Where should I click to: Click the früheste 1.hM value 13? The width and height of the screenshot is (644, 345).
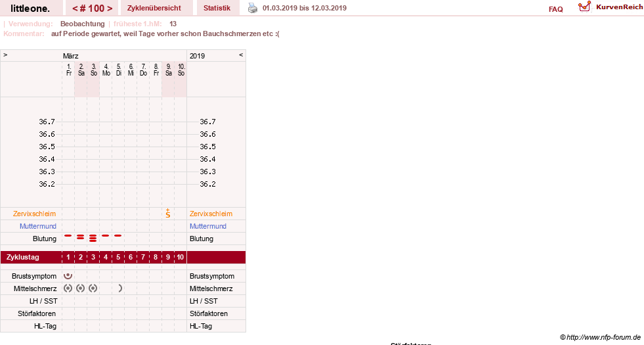[173, 24]
